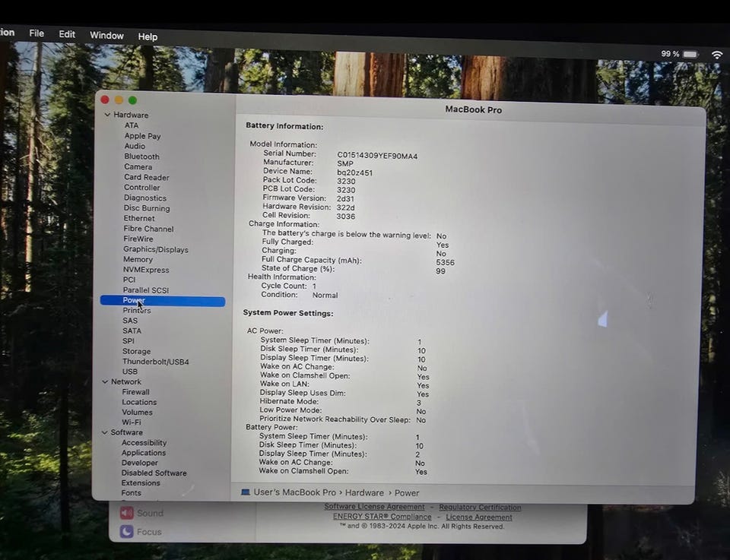This screenshot has height=560, width=730.
Task: Open the Help menu
Action: click(148, 36)
